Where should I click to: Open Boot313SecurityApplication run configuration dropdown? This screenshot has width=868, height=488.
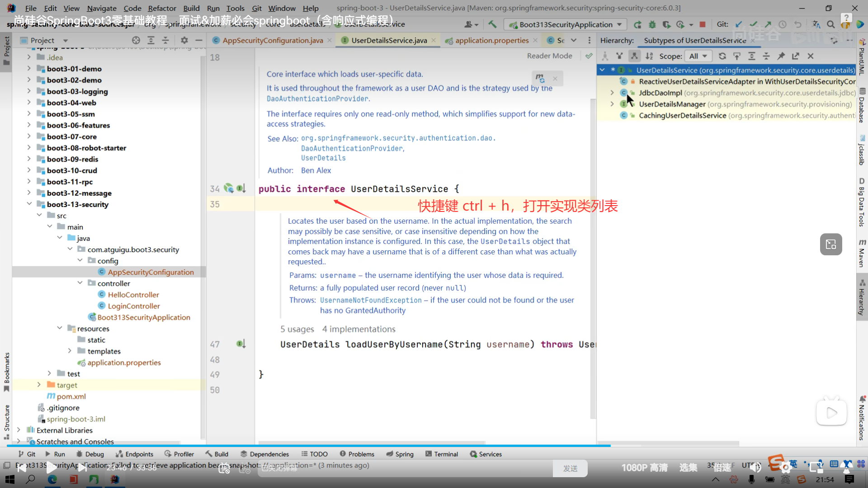click(566, 24)
